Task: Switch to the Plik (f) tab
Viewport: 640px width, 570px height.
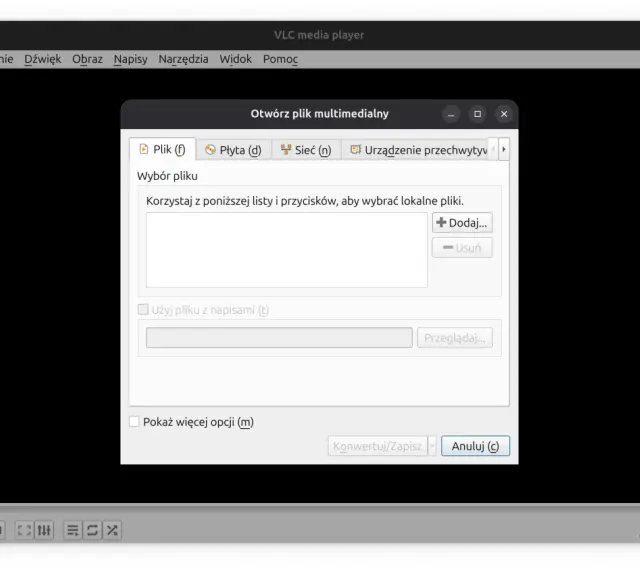Action: 162,149
